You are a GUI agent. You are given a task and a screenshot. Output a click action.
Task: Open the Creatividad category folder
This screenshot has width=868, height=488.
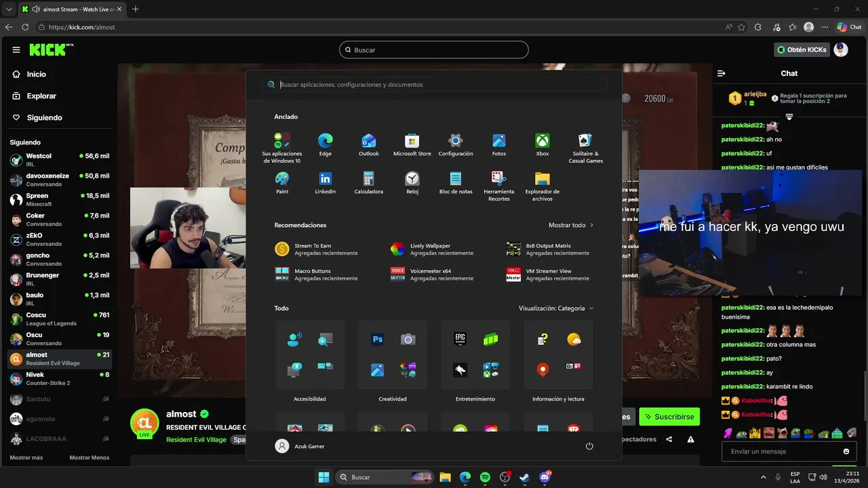coord(393,355)
